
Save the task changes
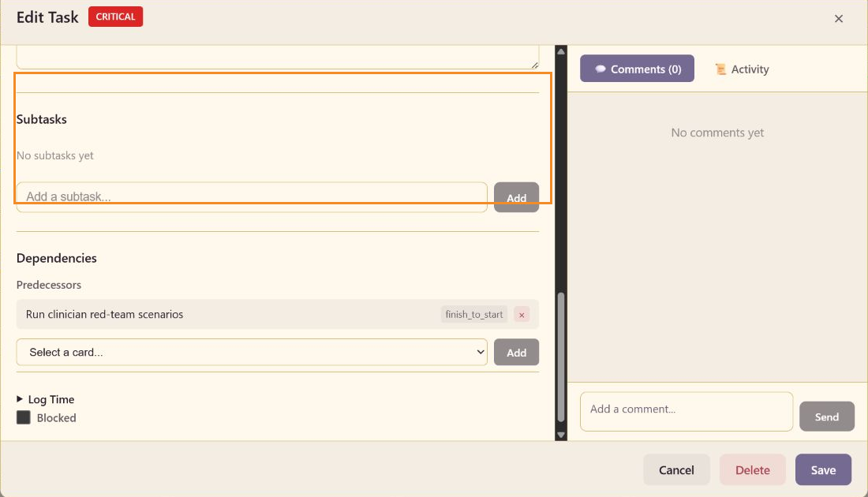(823, 470)
